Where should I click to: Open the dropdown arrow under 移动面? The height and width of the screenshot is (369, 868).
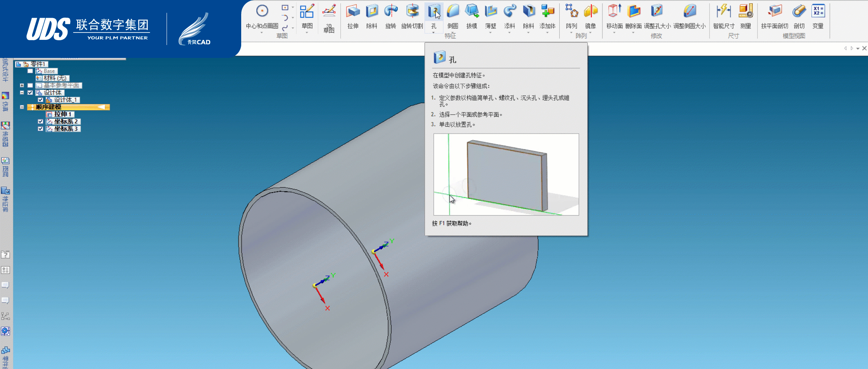[x=614, y=33]
